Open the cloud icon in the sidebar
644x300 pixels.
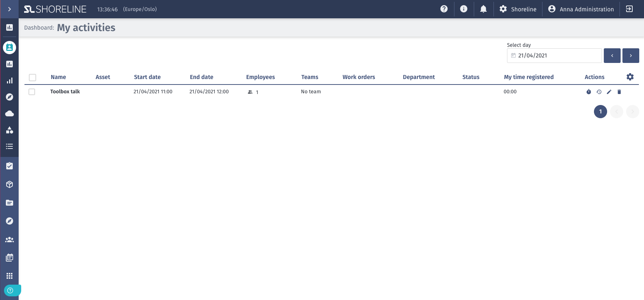9,113
